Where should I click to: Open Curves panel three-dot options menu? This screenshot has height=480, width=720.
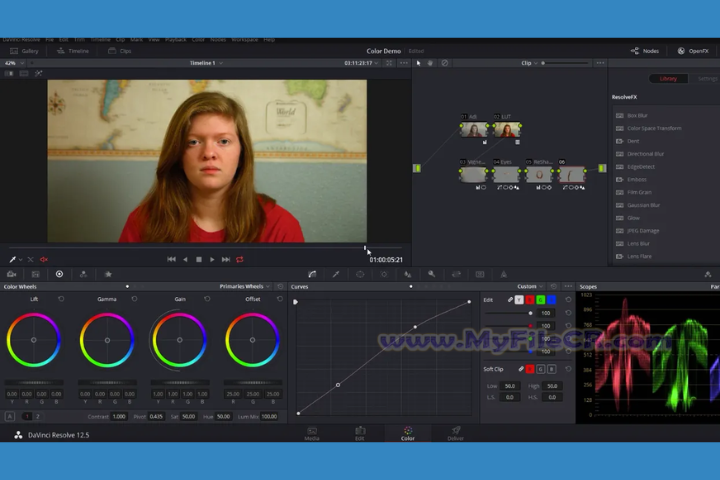568,287
